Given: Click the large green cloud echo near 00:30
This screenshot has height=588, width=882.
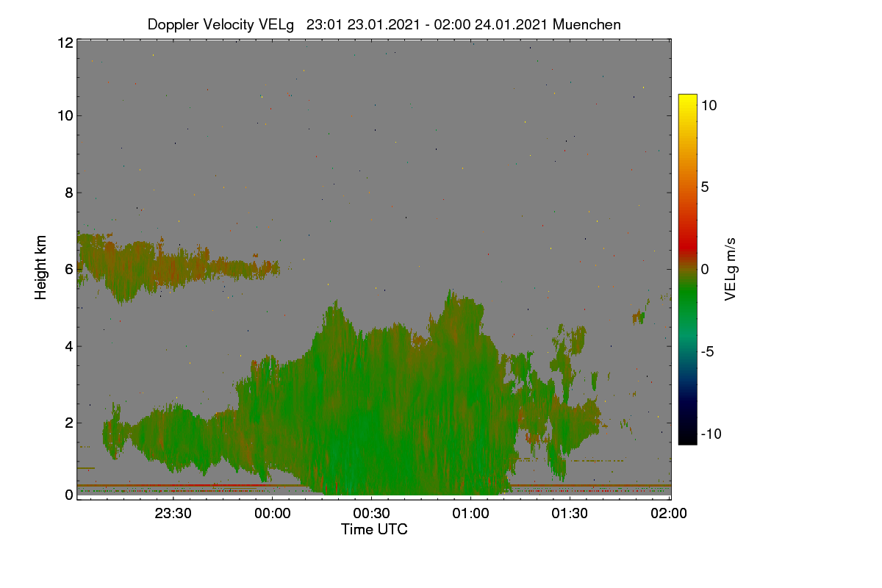Looking at the screenshot, I should (375, 419).
